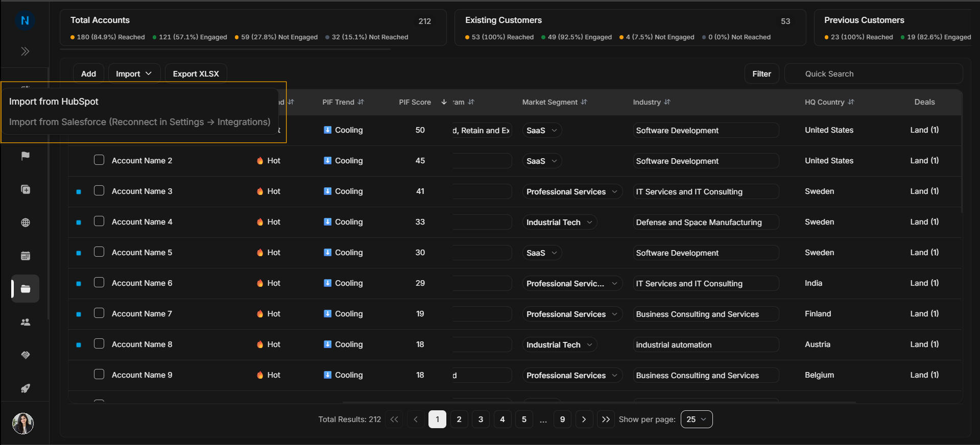Click the Quick Search input field
Screen dimensions: 980x445
[x=874, y=73]
